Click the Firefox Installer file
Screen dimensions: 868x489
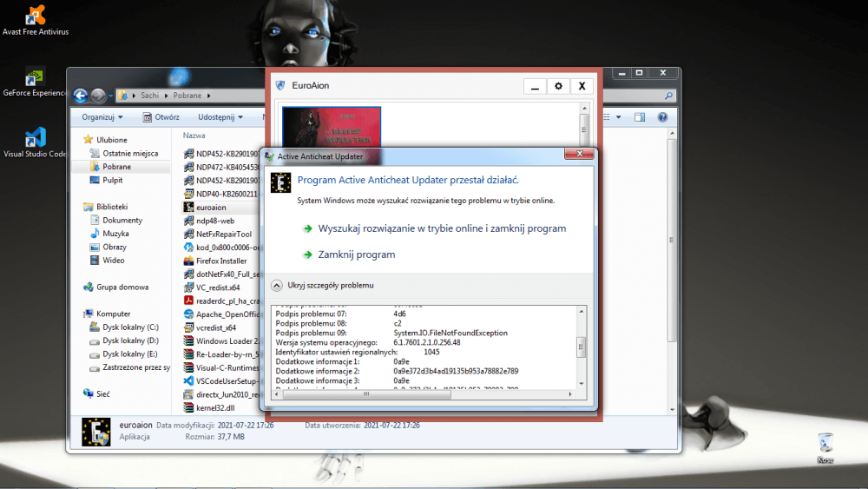[220, 261]
